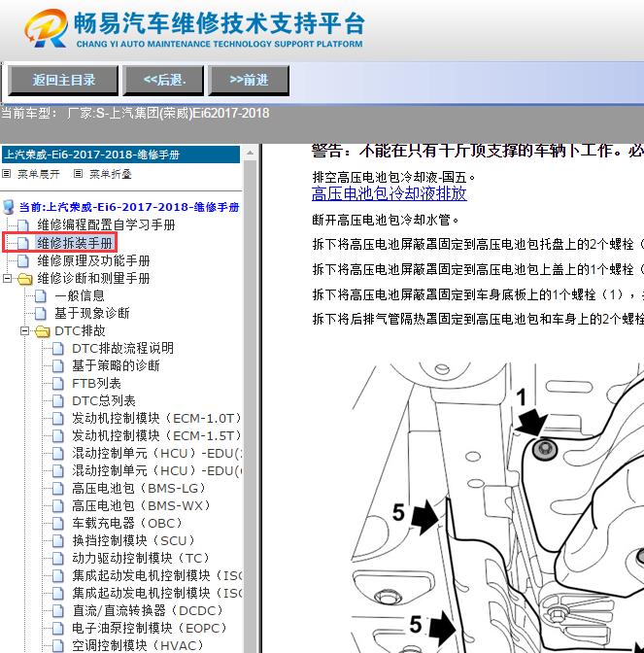Open 空调控制模块 (HVAC)

click(x=138, y=645)
